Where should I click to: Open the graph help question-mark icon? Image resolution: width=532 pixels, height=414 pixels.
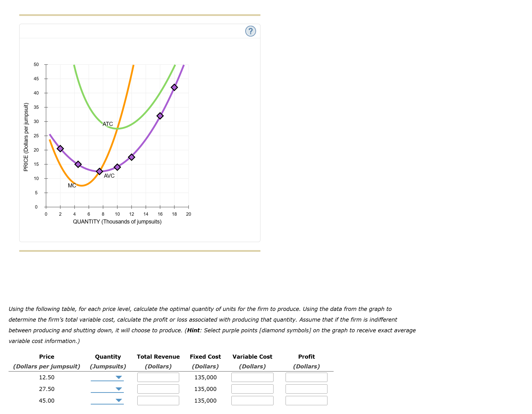[250, 31]
